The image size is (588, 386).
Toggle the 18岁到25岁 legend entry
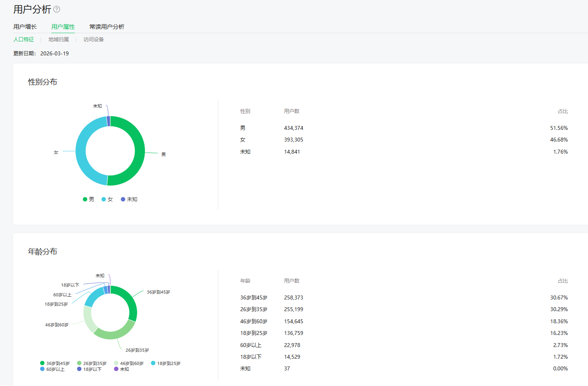166,363
